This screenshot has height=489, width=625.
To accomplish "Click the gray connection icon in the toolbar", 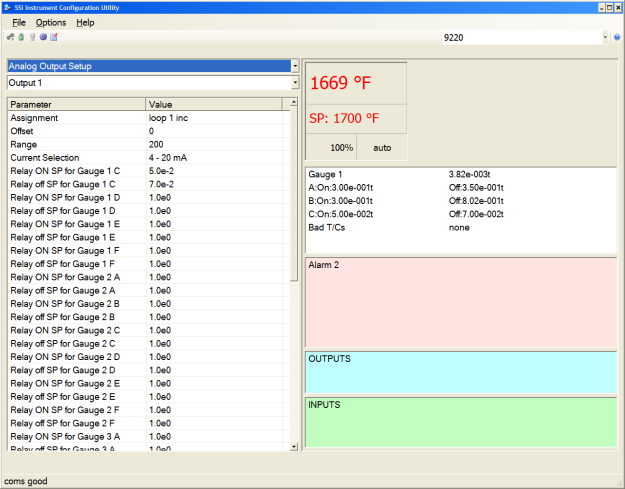I will pos(10,37).
